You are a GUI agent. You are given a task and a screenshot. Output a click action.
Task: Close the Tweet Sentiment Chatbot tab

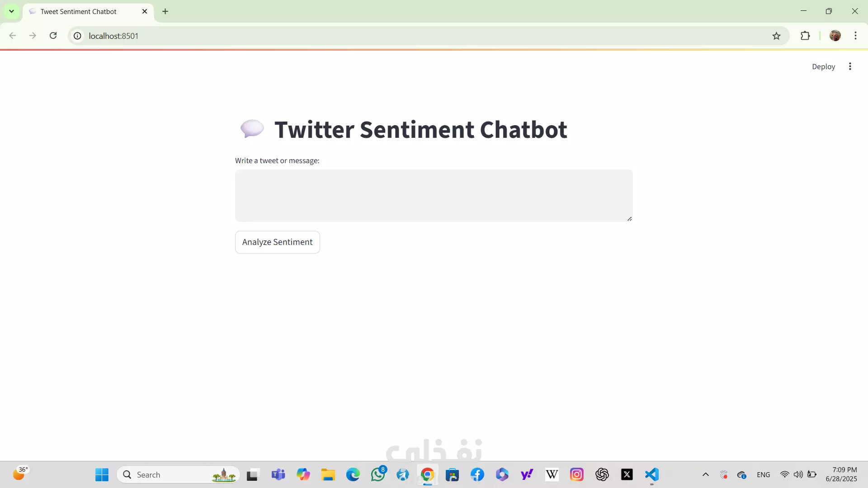[x=145, y=11]
